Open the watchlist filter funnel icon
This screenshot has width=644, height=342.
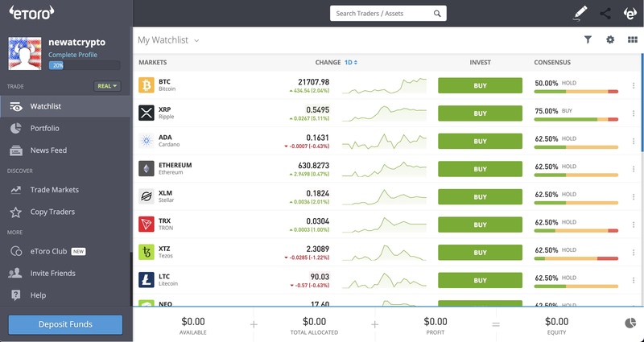[x=588, y=39]
